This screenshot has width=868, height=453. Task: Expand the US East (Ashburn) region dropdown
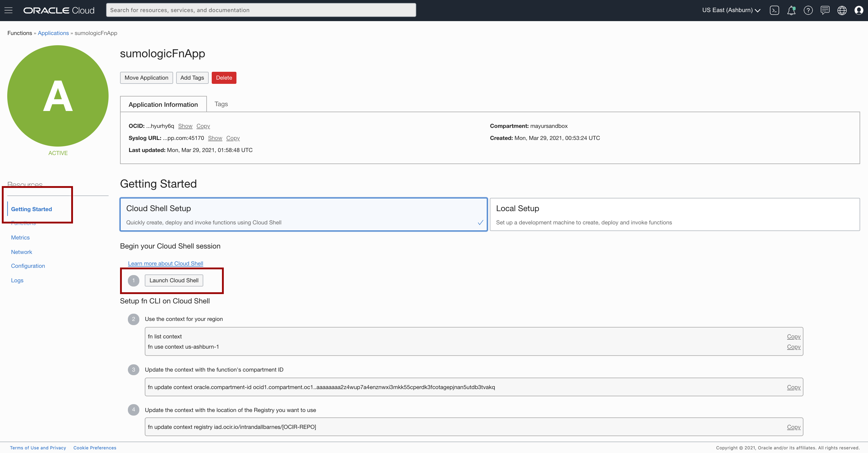click(731, 10)
